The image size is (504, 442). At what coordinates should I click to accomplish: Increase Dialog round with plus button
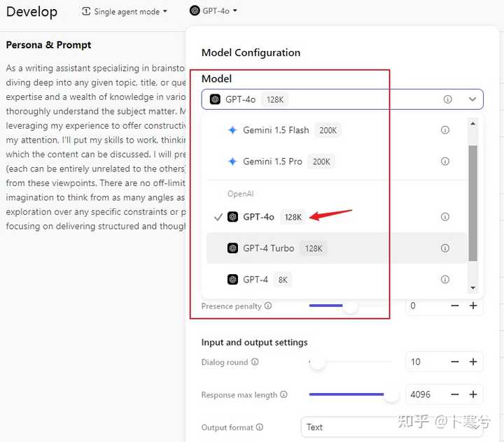pos(473,362)
